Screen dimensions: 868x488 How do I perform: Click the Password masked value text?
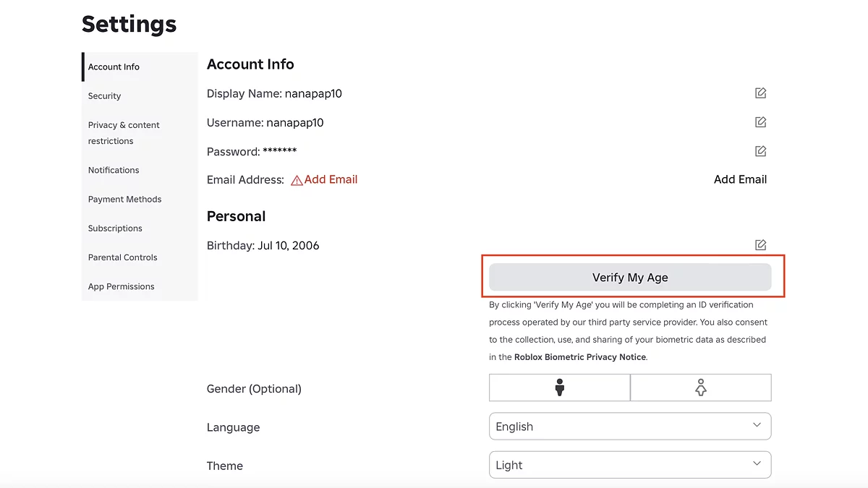pos(280,151)
